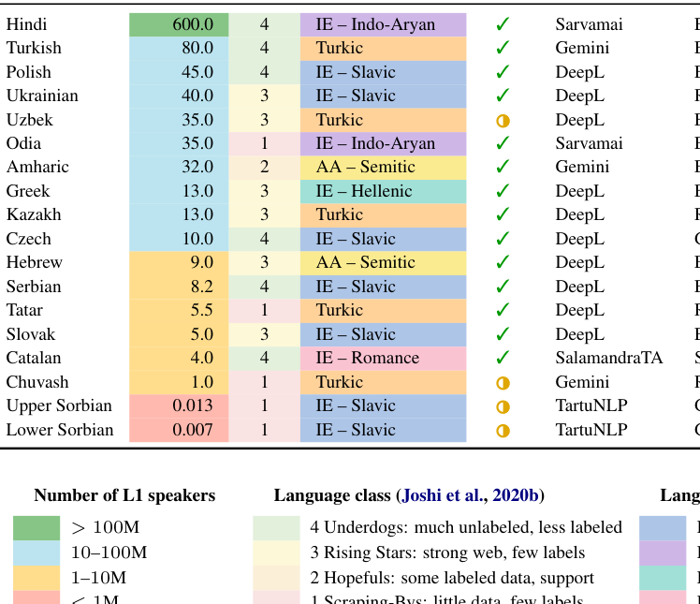Click the orange '1–10M' legend swatch
700x604 pixels.
point(36,578)
